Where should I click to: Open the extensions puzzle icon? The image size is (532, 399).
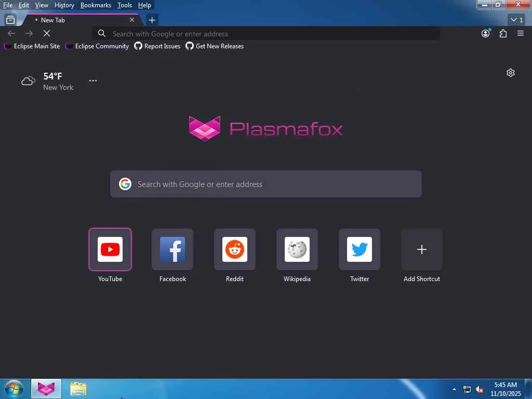503,33
